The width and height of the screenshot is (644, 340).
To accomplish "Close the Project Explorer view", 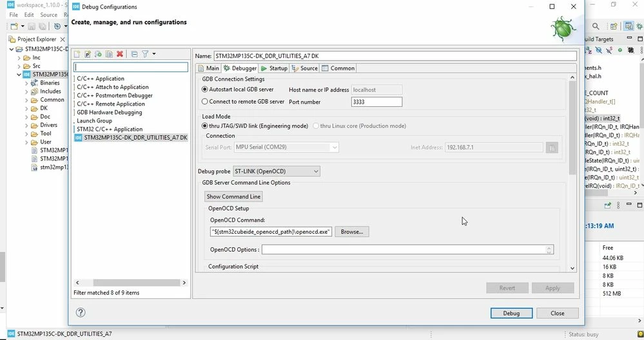I will [63, 39].
